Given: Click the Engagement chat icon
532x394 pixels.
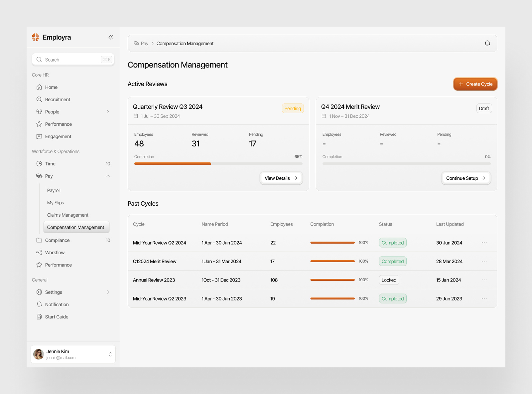Looking at the screenshot, I should [39, 136].
